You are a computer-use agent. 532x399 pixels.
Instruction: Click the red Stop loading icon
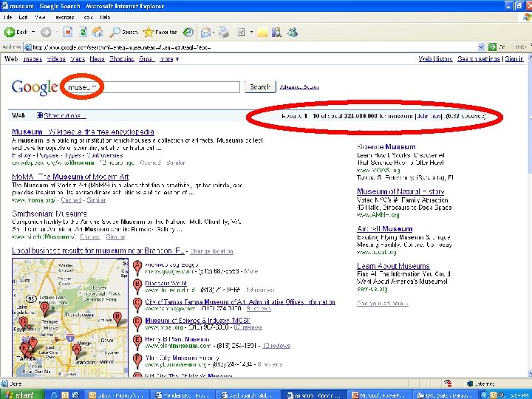click(68, 33)
